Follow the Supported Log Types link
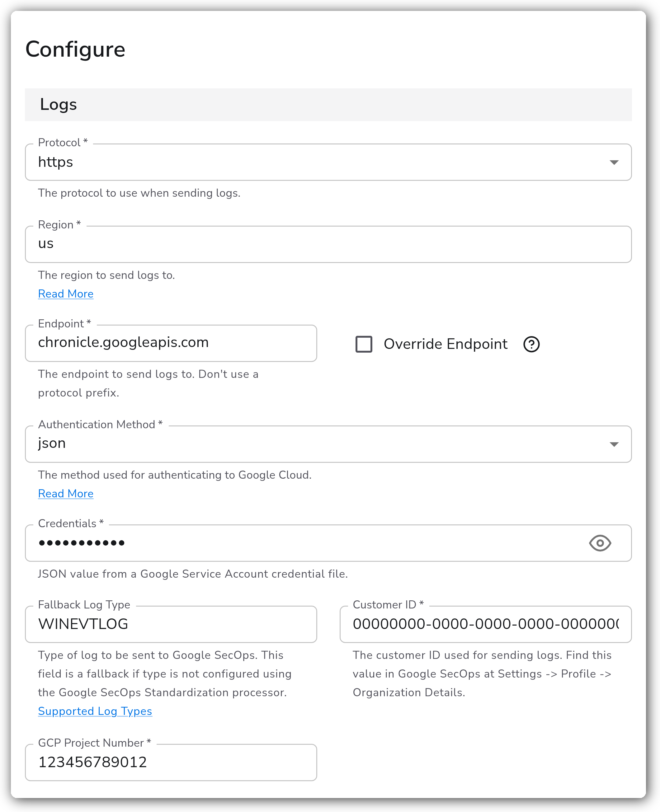 [x=95, y=711]
